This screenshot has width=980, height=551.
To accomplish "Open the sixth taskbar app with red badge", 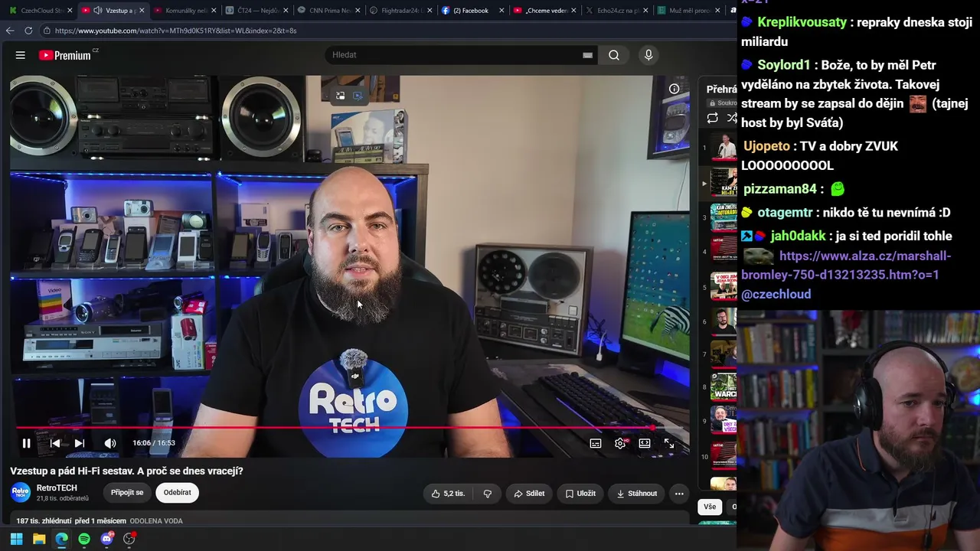I will pos(129,539).
